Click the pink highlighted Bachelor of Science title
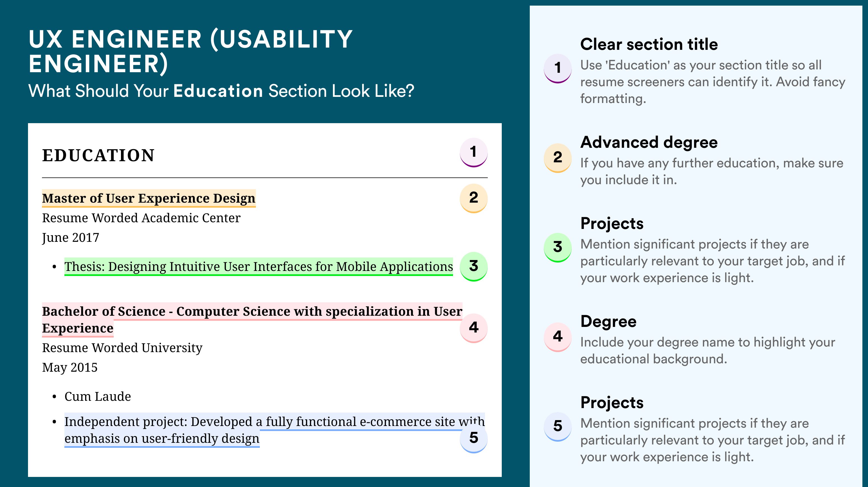868x487 pixels. (252, 320)
